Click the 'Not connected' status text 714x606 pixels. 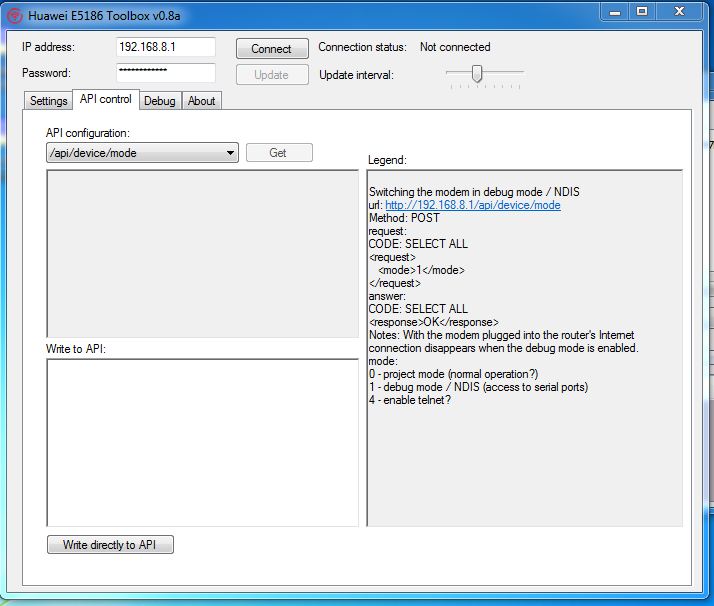tap(455, 47)
